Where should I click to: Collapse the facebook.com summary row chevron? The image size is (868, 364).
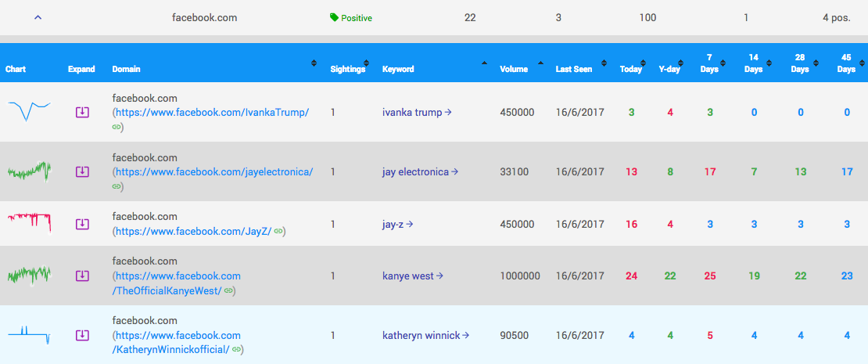pos(38,18)
